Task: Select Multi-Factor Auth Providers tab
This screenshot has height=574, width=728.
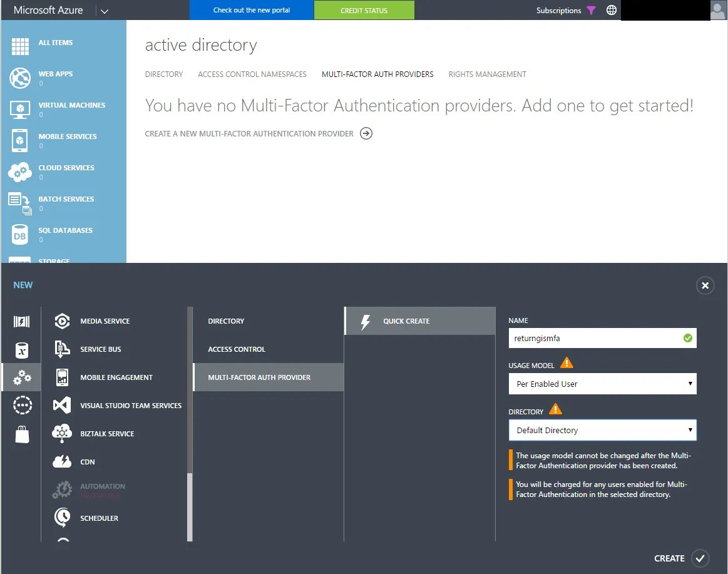Action: pos(377,74)
